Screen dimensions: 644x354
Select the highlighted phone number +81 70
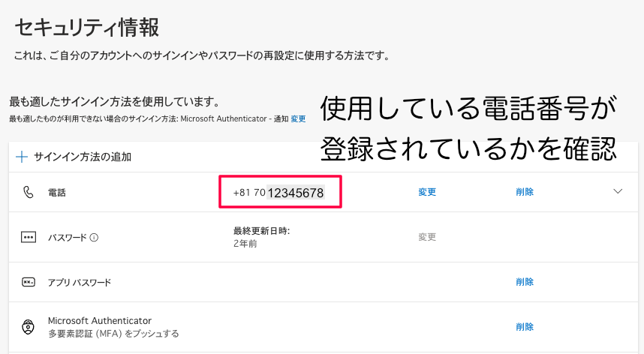[279, 193]
